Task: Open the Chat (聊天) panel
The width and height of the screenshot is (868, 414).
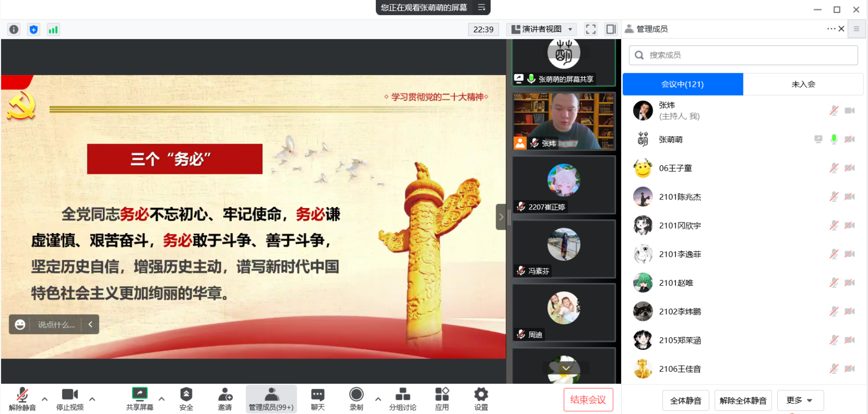Action: click(318, 399)
